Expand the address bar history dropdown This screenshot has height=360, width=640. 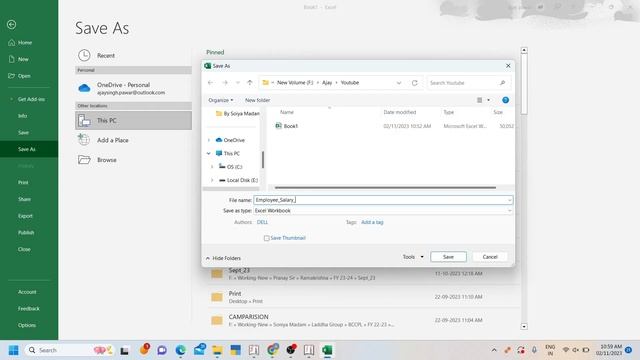399,83
